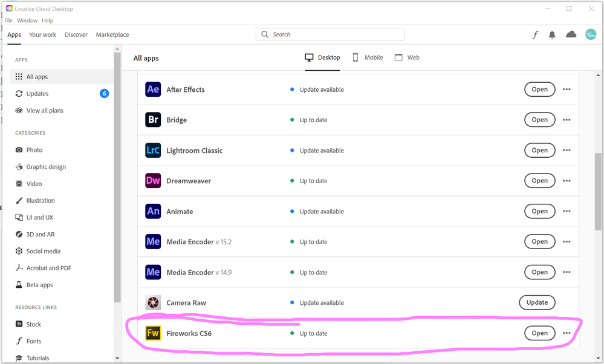Click the Camera Raw icon
Viewport: 604px width, 364px height.
point(153,302)
